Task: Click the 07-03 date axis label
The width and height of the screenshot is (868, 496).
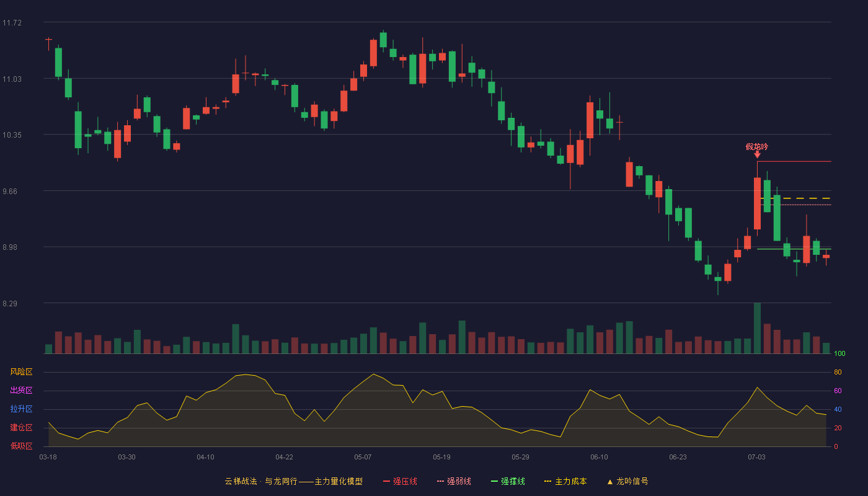Action: (x=756, y=457)
